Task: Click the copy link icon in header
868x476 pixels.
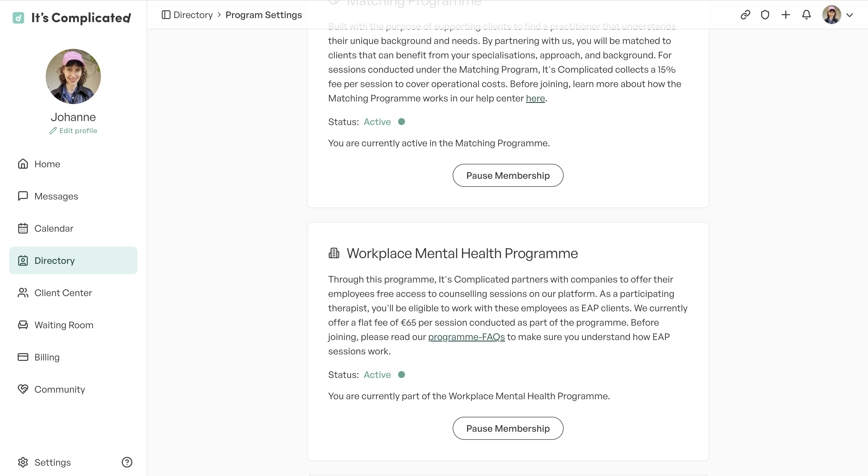Action: tap(745, 15)
